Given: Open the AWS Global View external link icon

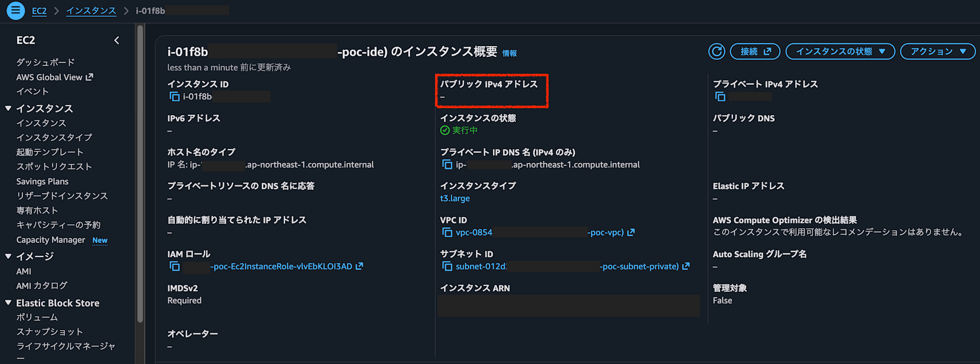Looking at the screenshot, I should 89,77.
